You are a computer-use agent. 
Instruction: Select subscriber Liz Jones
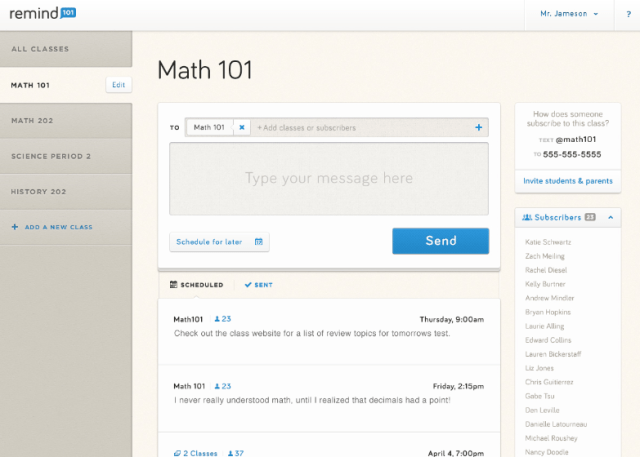coord(539,368)
